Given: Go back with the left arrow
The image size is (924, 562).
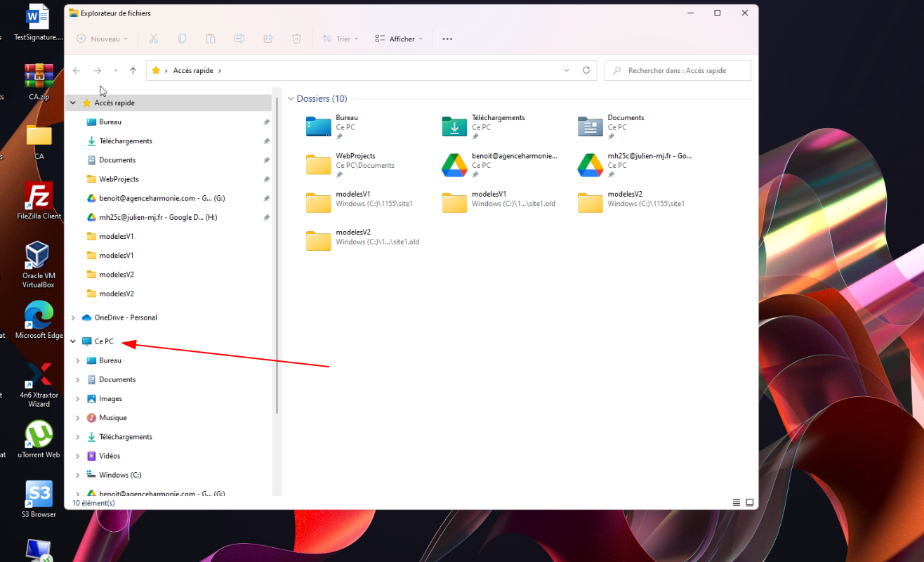Looking at the screenshot, I should point(77,70).
